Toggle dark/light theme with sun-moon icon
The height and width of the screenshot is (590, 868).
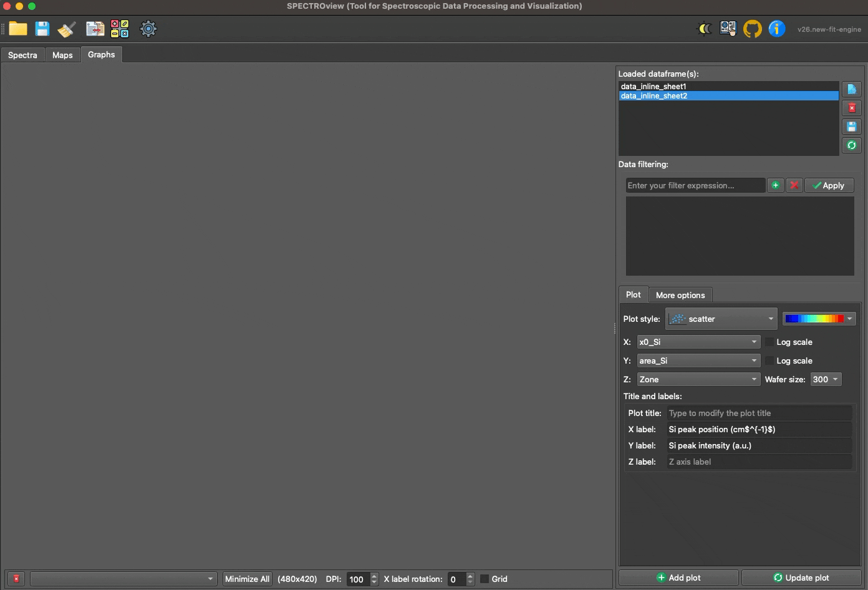[705, 29]
